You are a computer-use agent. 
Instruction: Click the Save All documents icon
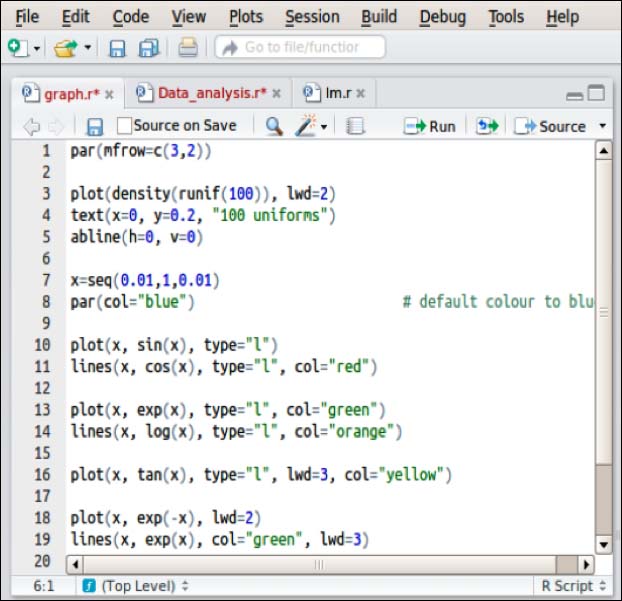(x=149, y=48)
